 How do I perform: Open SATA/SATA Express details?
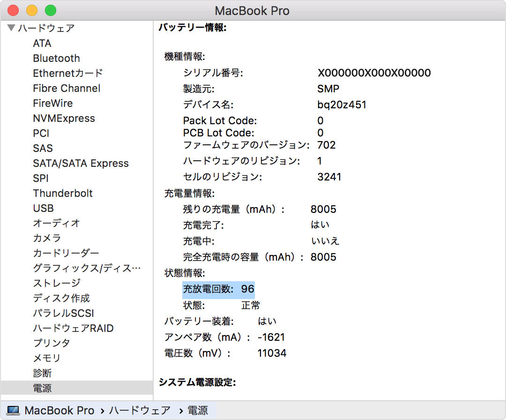(81, 163)
